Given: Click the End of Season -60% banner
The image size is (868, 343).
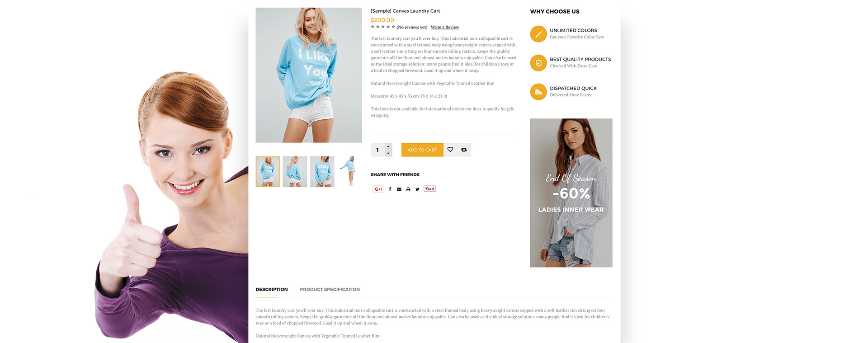Looking at the screenshot, I should pyautogui.click(x=571, y=193).
